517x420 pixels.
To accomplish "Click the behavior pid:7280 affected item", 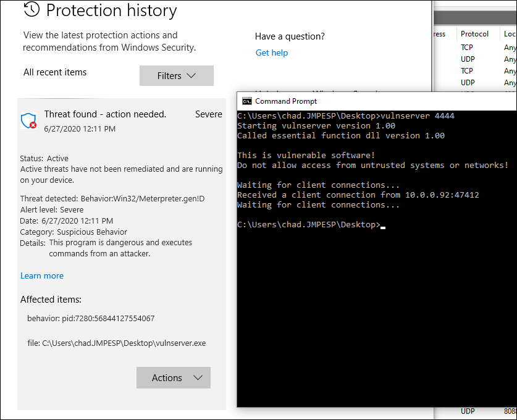I will (91, 318).
